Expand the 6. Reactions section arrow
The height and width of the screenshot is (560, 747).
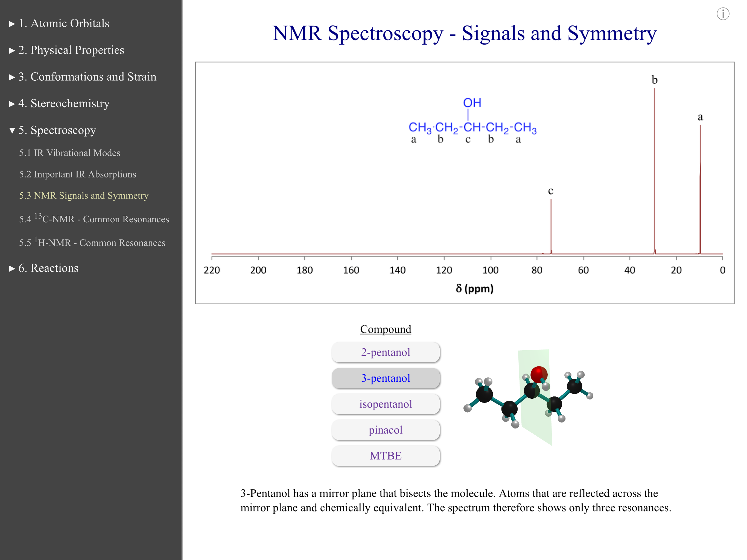click(x=12, y=269)
